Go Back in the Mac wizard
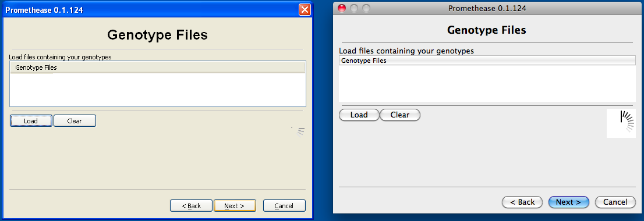Image resolution: width=644 pixels, height=221 pixels. click(x=522, y=202)
